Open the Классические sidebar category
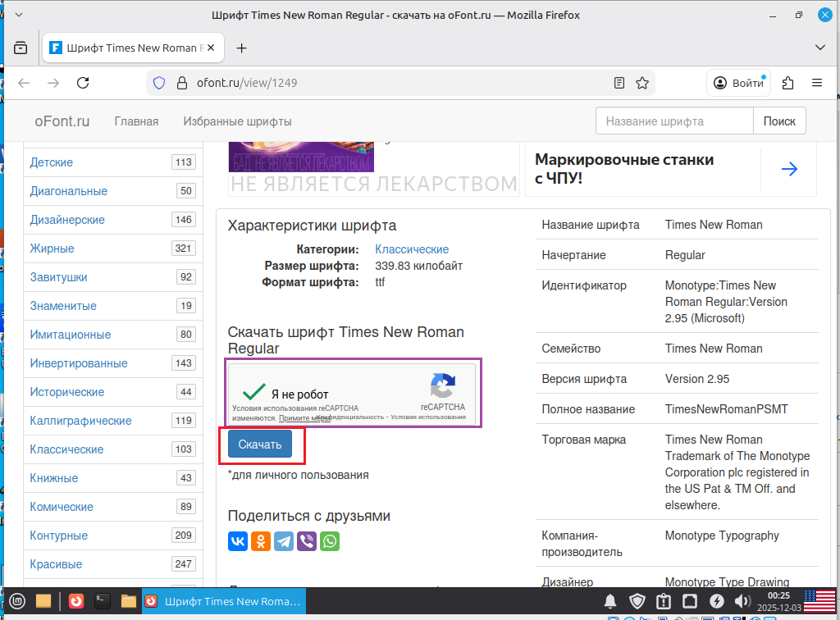This screenshot has width=840, height=620. pos(66,449)
